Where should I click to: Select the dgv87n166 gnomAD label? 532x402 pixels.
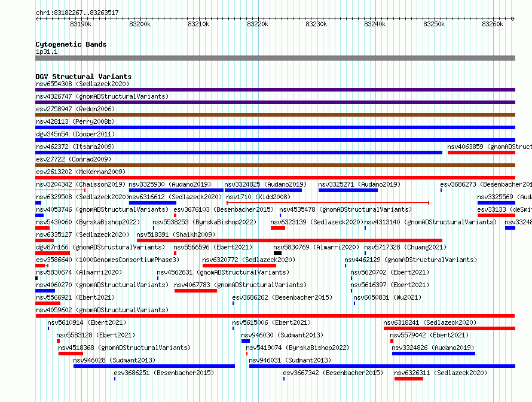tap(100, 247)
